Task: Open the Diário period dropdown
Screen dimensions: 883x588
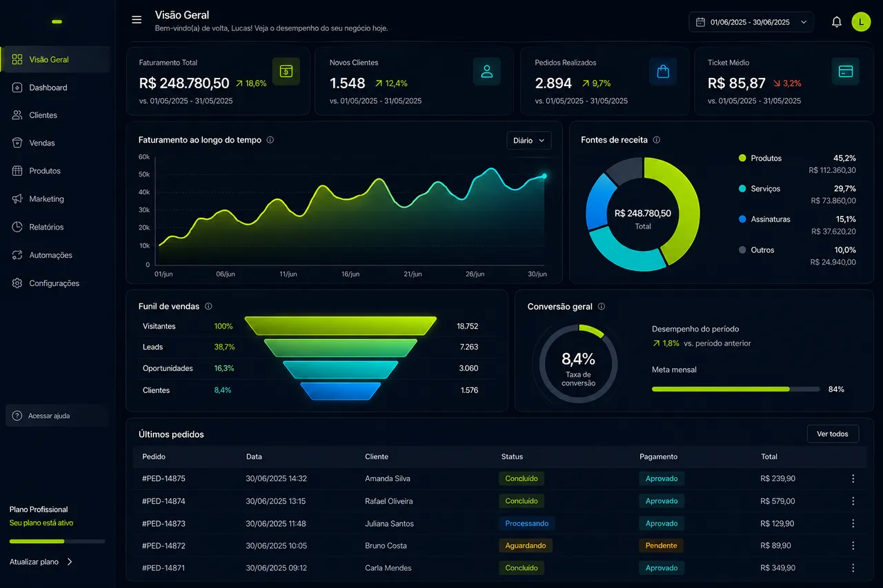Action: click(x=529, y=141)
